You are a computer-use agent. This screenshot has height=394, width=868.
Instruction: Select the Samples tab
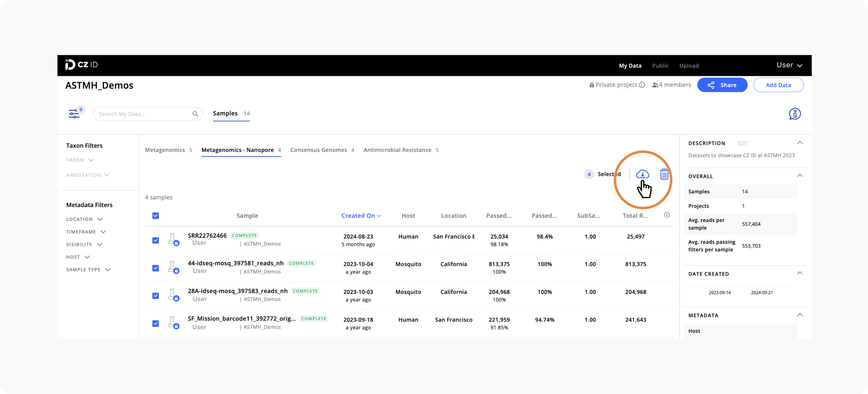point(231,113)
